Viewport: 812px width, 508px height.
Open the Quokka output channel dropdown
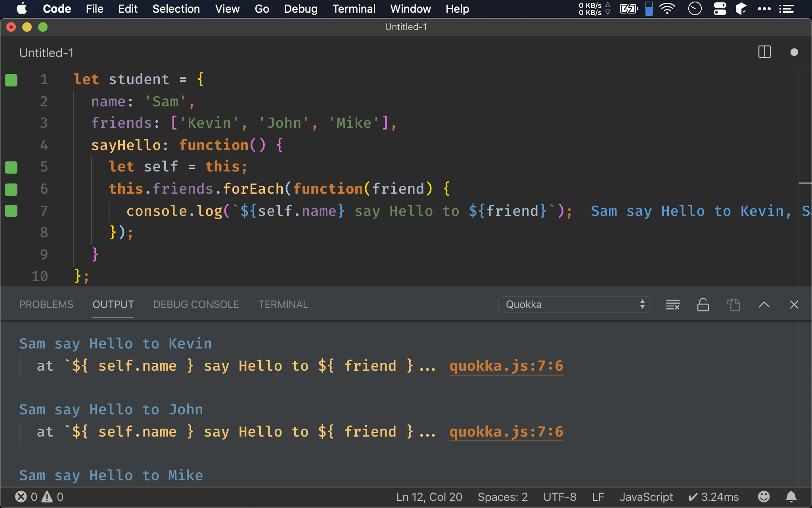point(573,304)
